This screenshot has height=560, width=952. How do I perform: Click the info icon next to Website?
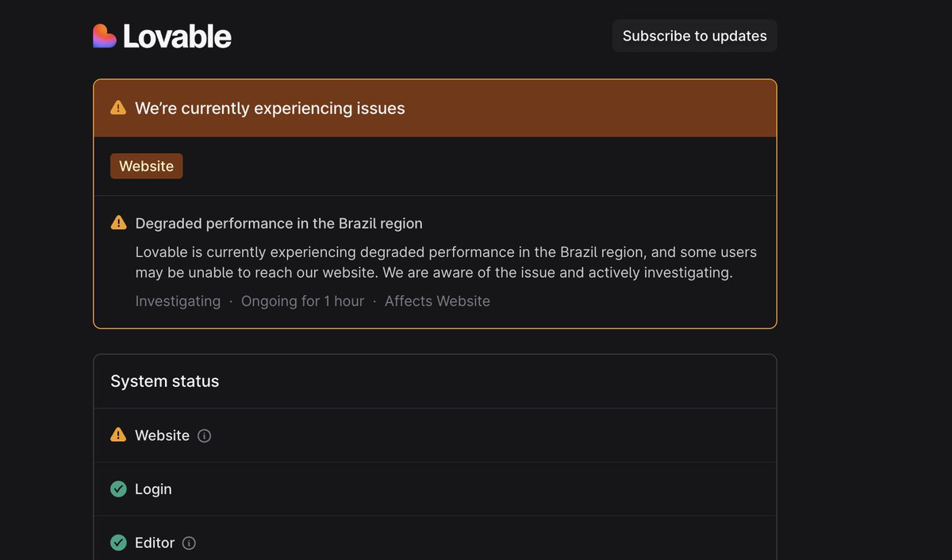(204, 435)
